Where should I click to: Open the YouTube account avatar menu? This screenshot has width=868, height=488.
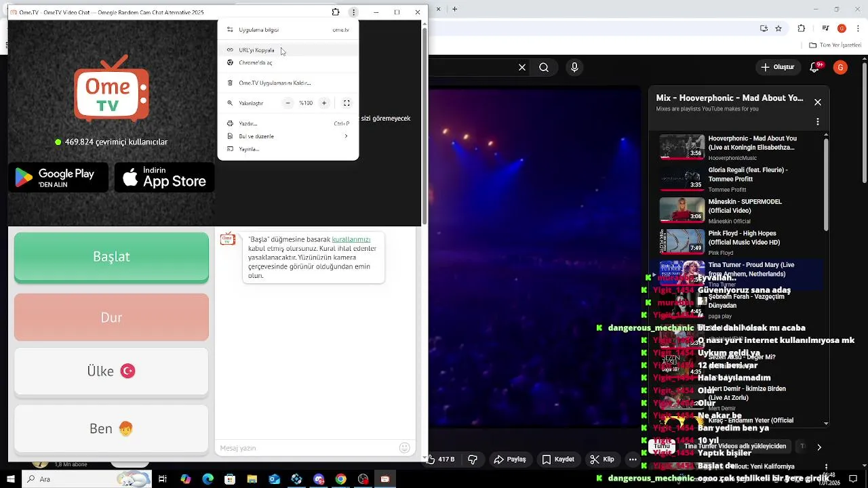pos(840,67)
